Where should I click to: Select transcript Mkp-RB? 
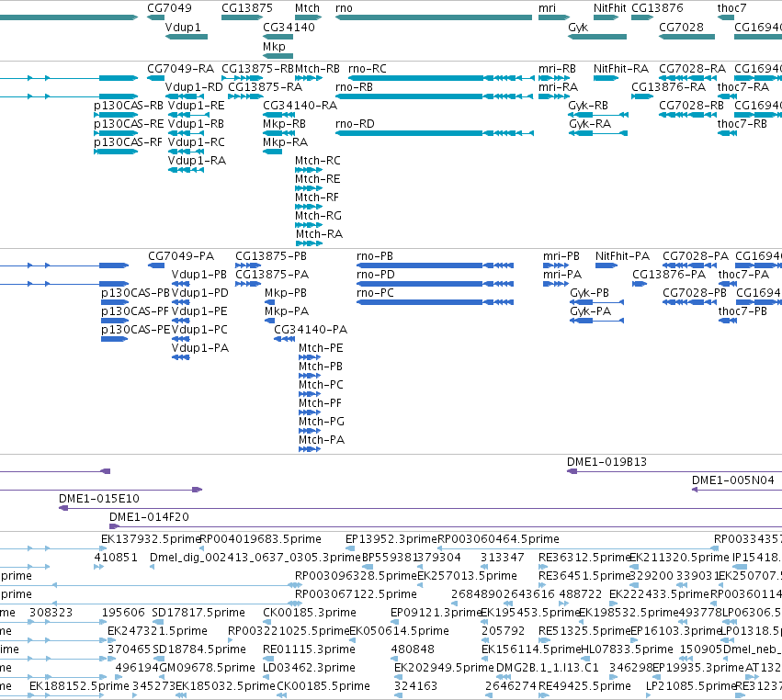coord(284,123)
